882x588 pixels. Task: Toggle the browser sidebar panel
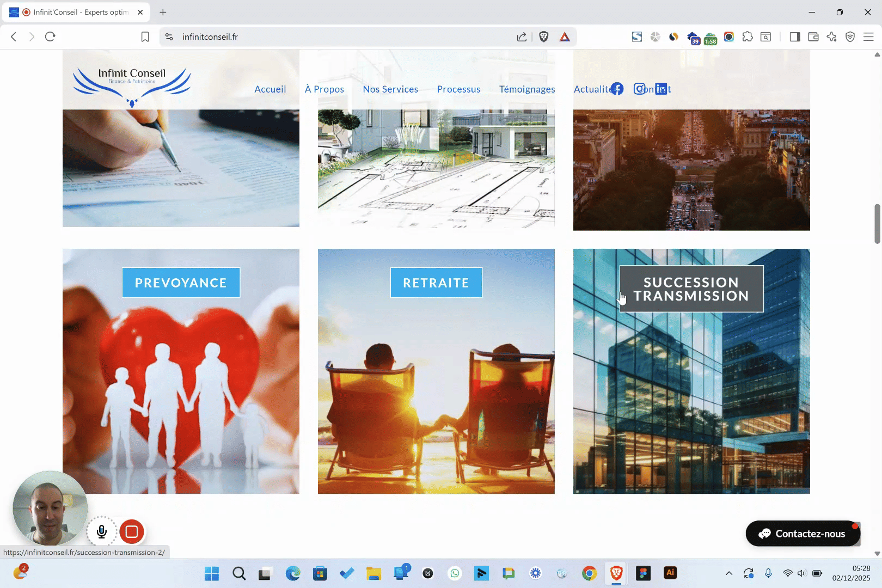(795, 36)
